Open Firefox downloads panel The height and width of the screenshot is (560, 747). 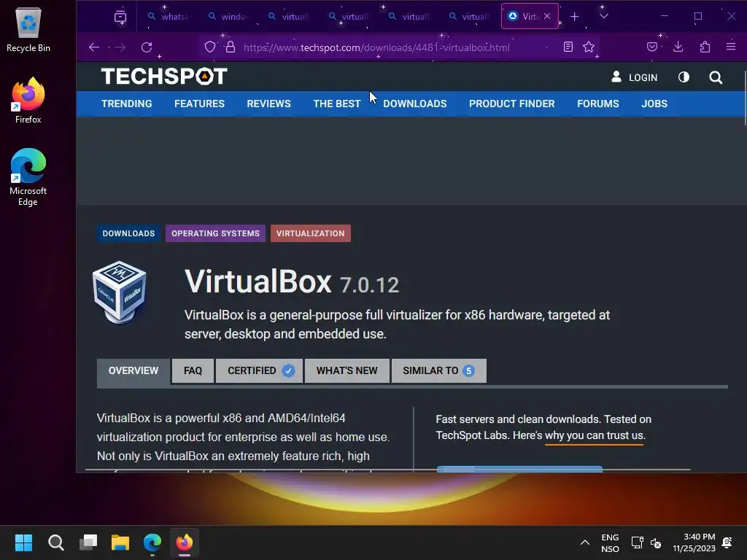(678, 47)
